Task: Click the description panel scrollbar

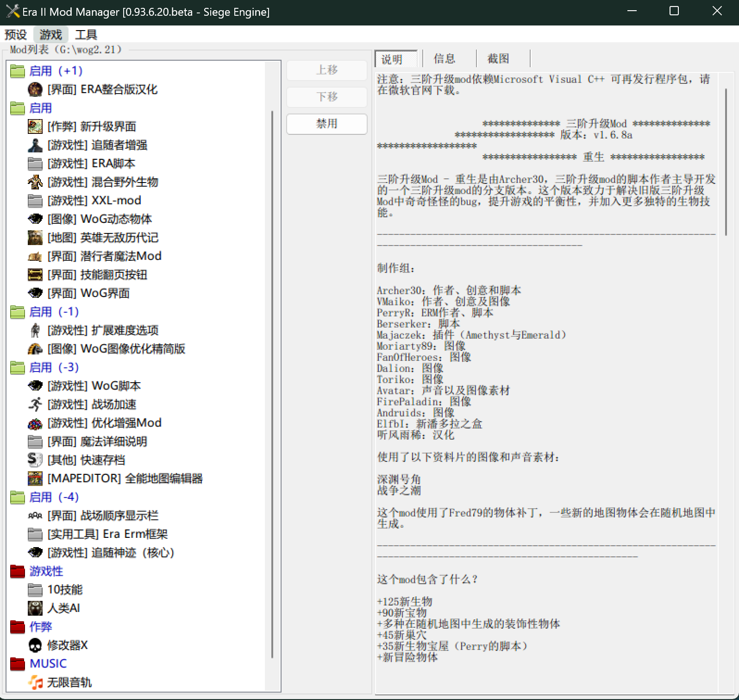Action: pos(726,162)
